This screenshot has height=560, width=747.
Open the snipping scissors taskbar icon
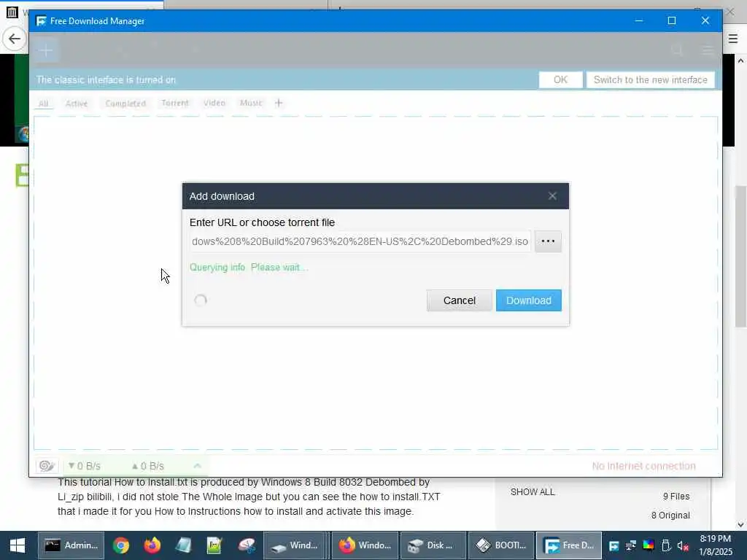pos(247,545)
